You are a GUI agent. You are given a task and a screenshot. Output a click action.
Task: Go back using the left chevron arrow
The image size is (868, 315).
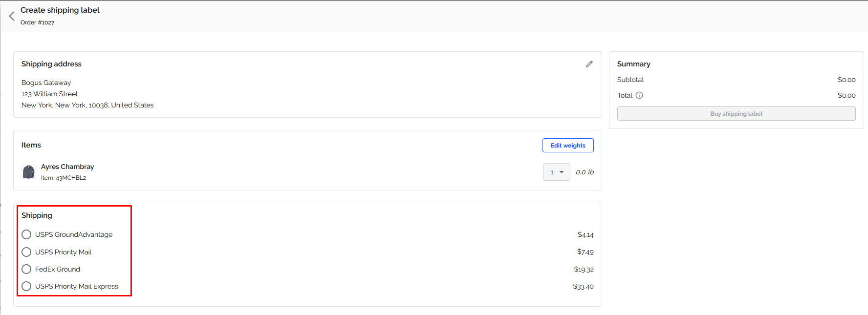pos(12,16)
